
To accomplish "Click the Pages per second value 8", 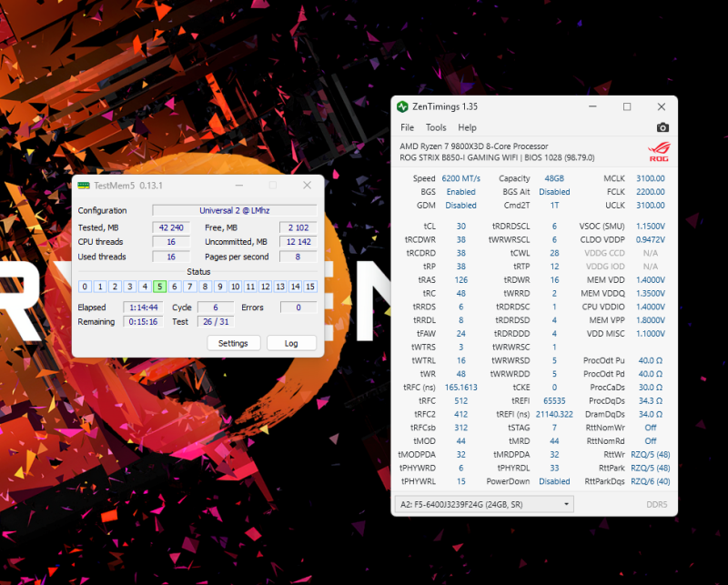I will click(298, 257).
